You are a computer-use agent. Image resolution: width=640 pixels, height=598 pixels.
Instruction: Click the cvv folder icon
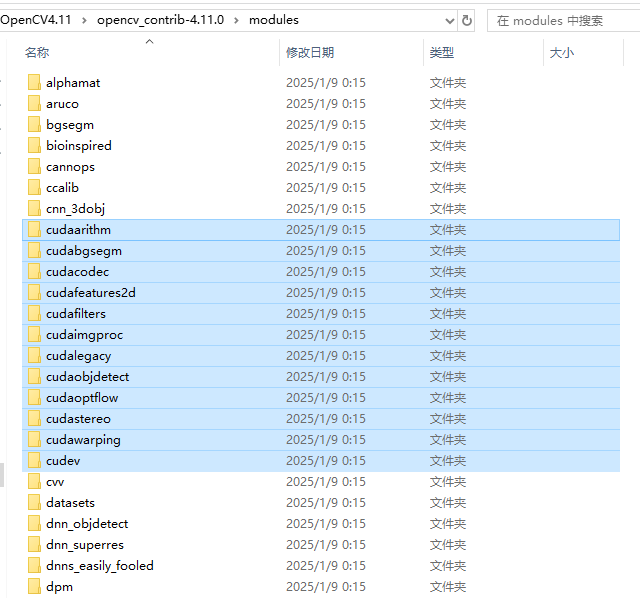click(x=34, y=482)
